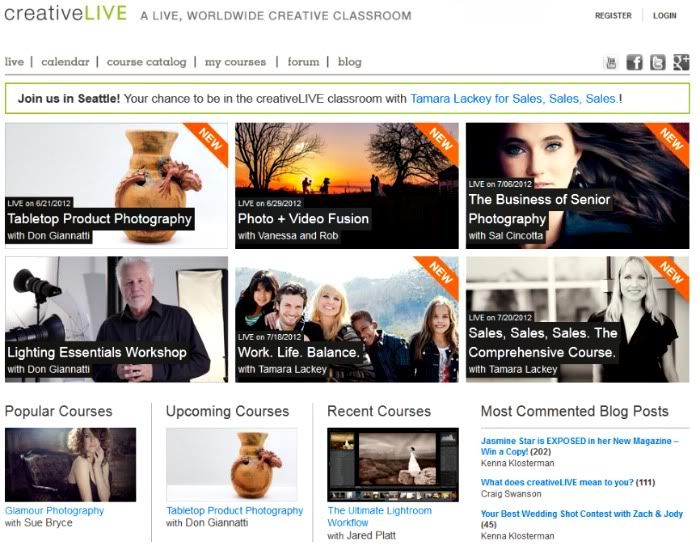This screenshot has width=700, height=550.
Task: Open the Tabletop Product Photography featured banner
Action: click(117, 186)
